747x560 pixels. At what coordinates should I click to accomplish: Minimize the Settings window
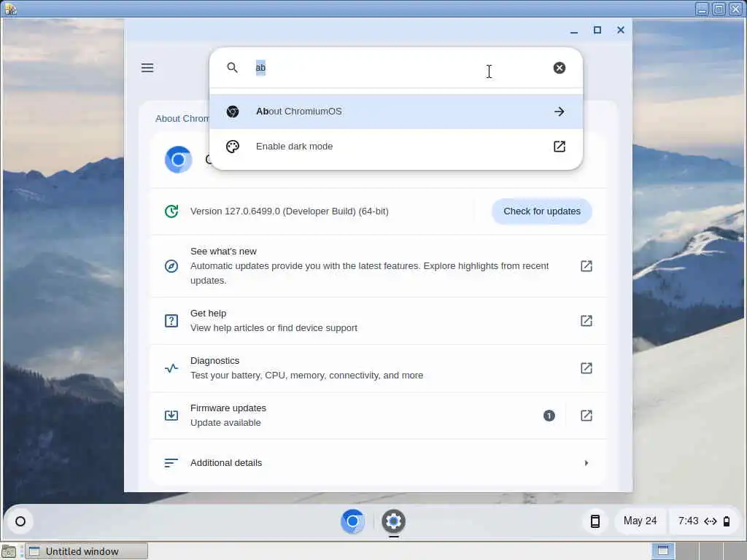click(574, 30)
